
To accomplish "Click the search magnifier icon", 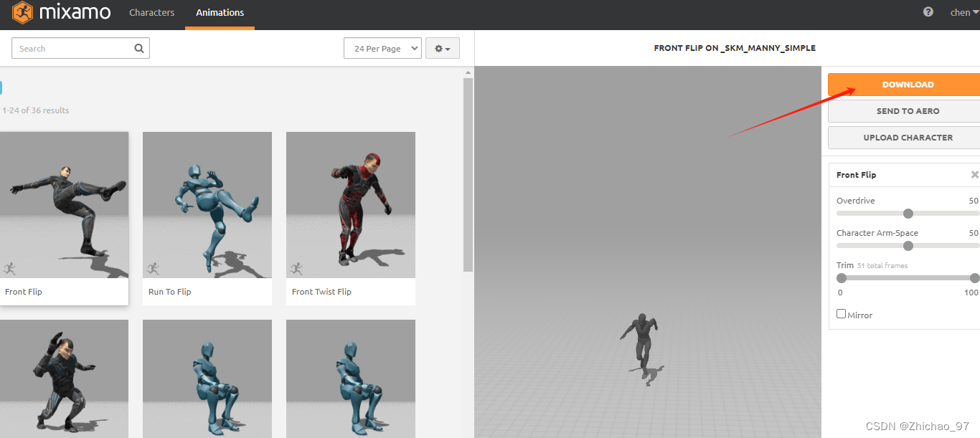I will pyautogui.click(x=139, y=49).
